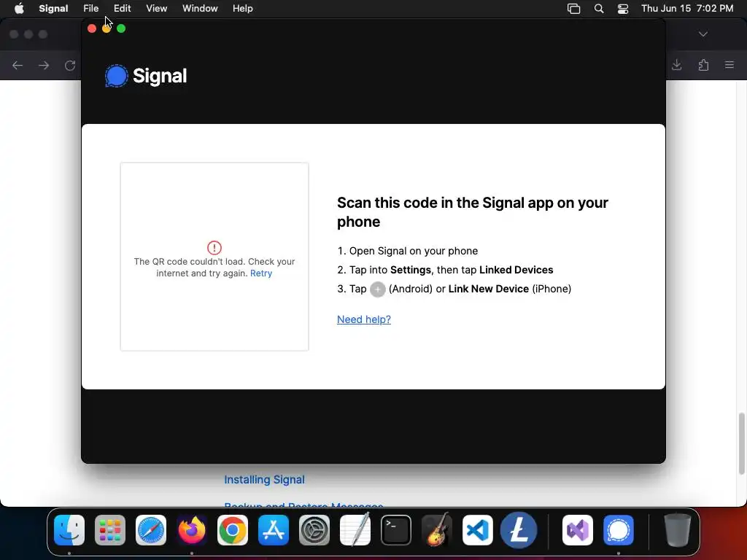747x560 pixels.
Task: Click the date and time clock
Action: coord(687,9)
